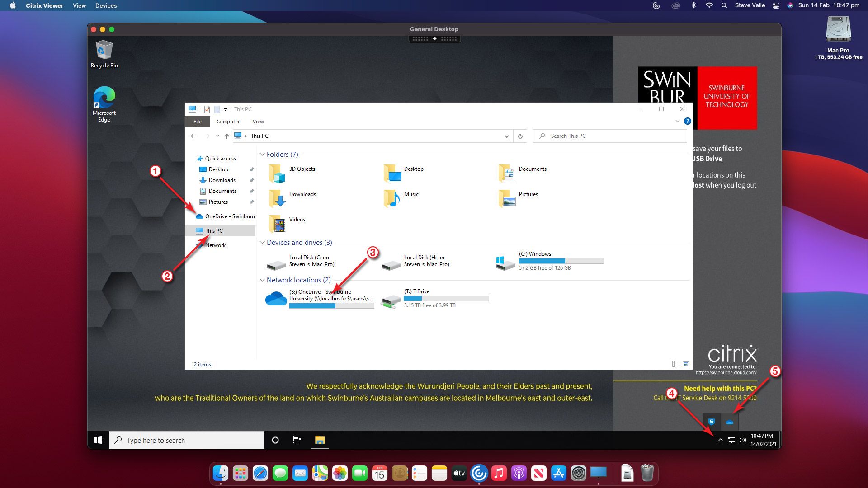Image resolution: width=868 pixels, height=488 pixels.
Task: Open address bar history dropdown
Action: point(506,136)
